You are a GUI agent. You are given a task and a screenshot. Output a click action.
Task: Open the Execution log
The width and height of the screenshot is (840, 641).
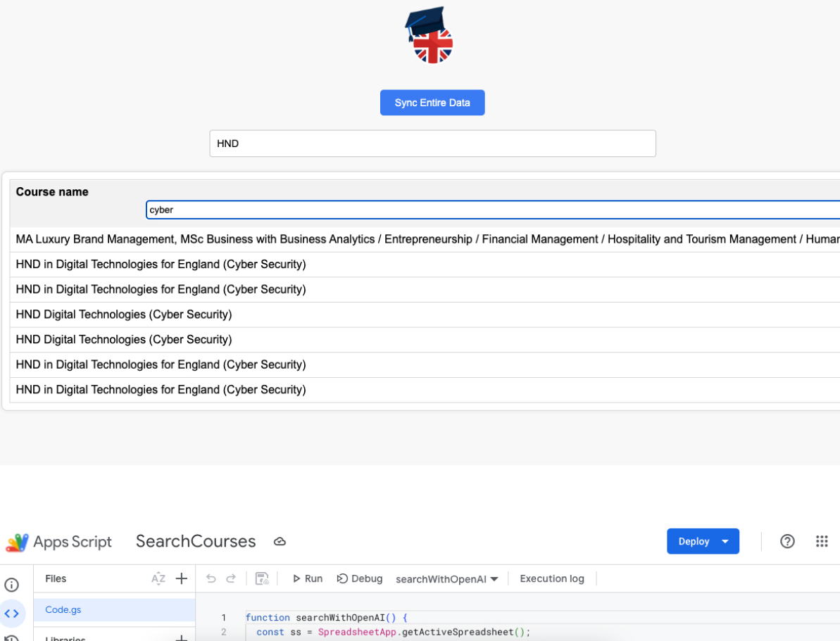(x=552, y=578)
